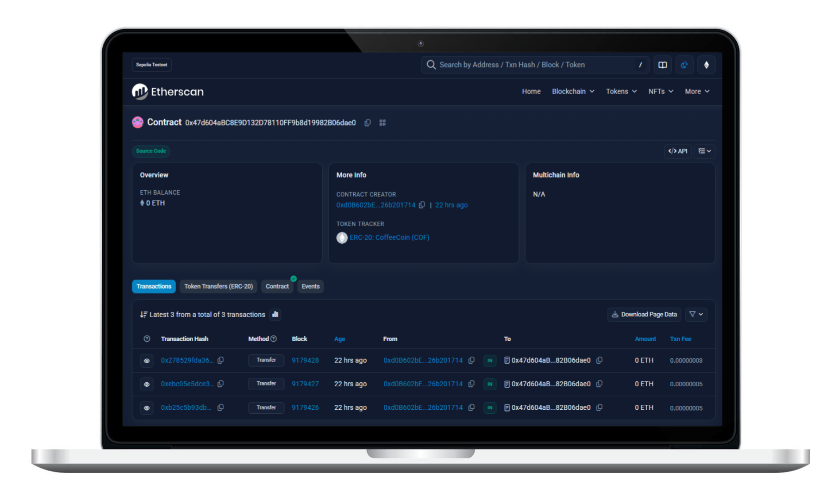Click the CoffeeCoin token logo
The width and height of the screenshot is (839, 504).
342,238
